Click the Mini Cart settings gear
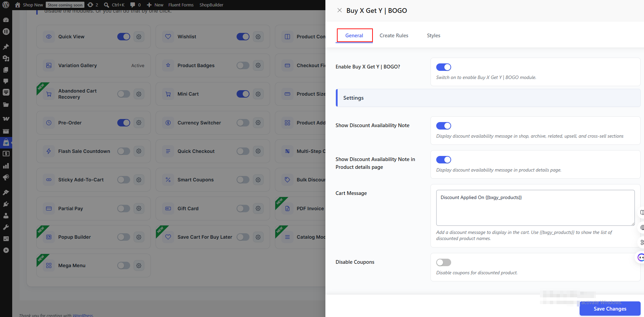Screen dimensions: 644x317 tap(258, 94)
